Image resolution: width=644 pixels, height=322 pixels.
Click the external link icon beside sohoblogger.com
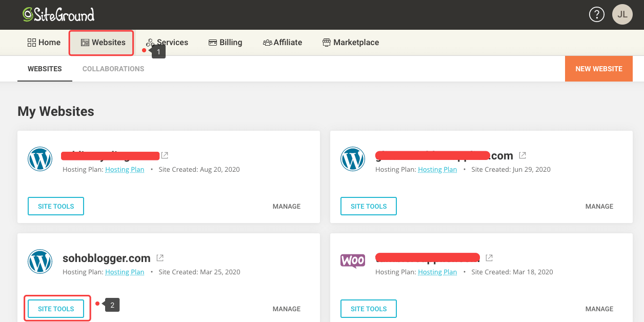pyautogui.click(x=160, y=258)
